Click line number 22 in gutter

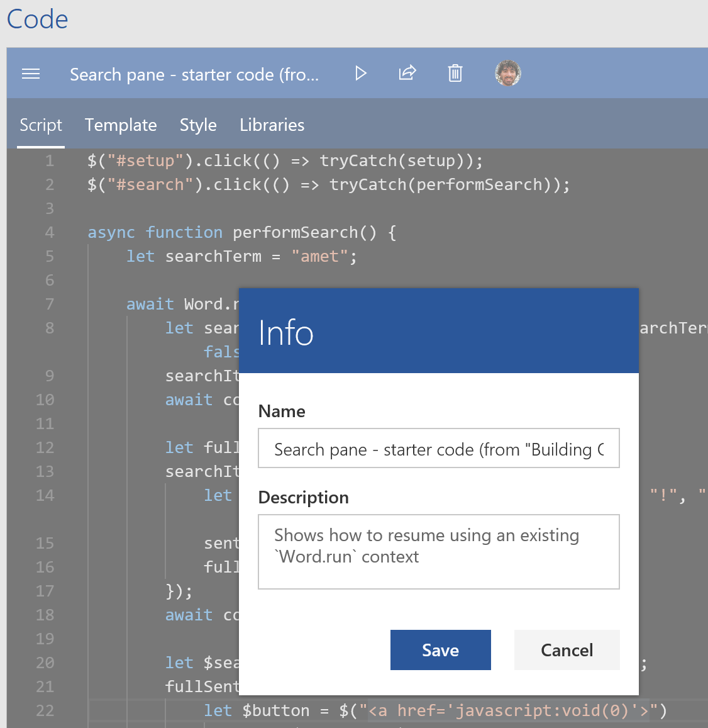[x=45, y=711]
